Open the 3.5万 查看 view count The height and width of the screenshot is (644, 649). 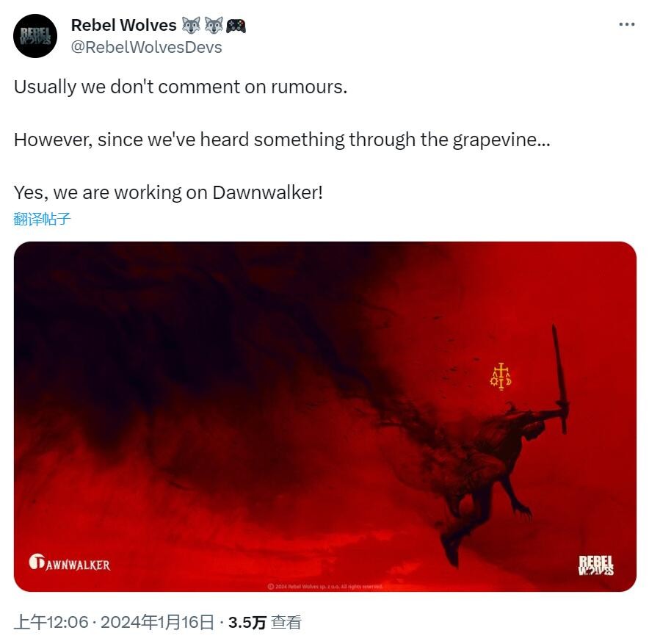coord(265,622)
